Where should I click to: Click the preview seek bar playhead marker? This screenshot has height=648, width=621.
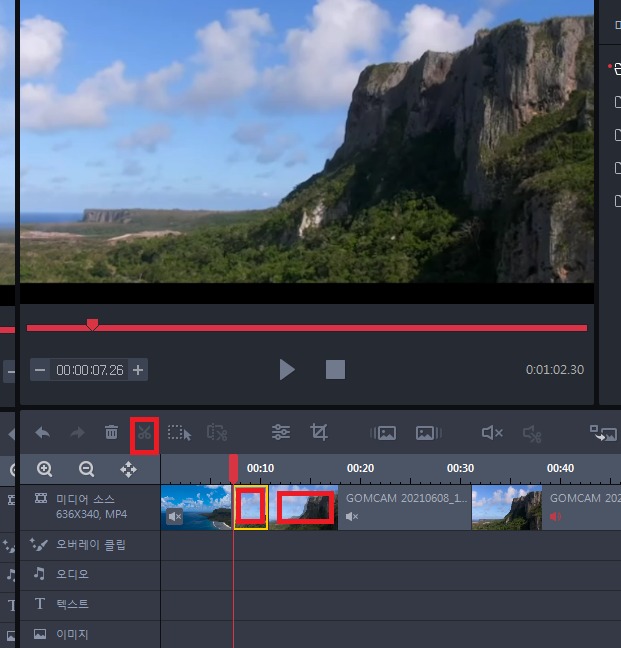pos(92,324)
